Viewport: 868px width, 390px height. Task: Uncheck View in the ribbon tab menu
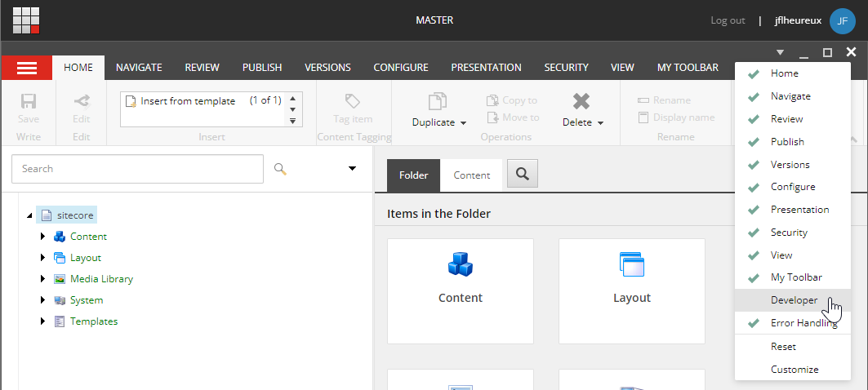pos(793,255)
